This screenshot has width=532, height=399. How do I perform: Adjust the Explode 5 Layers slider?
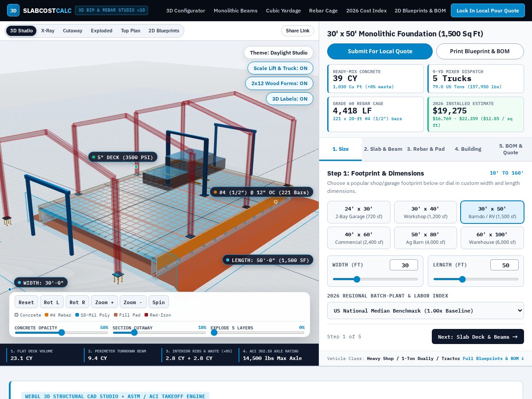258,332
